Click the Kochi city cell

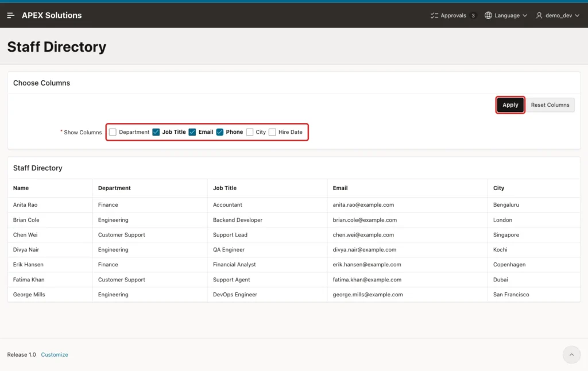[x=534, y=250]
